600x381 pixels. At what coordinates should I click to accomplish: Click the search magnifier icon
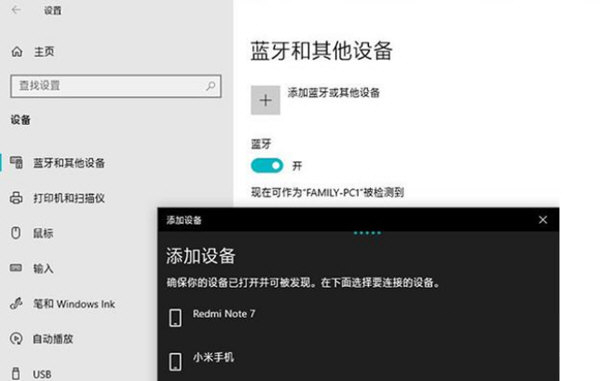(x=210, y=86)
